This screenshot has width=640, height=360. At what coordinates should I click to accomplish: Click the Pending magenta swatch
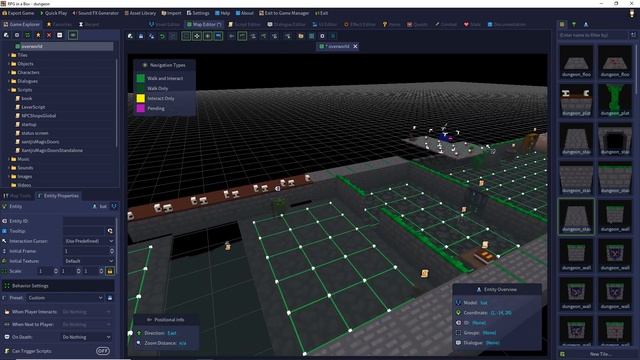140,109
